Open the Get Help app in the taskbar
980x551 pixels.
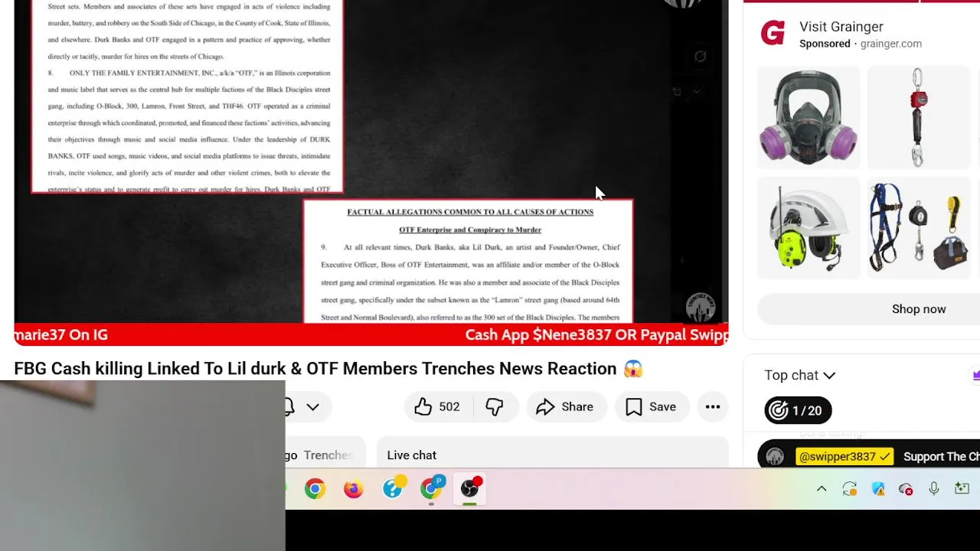click(x=393, y=488)
